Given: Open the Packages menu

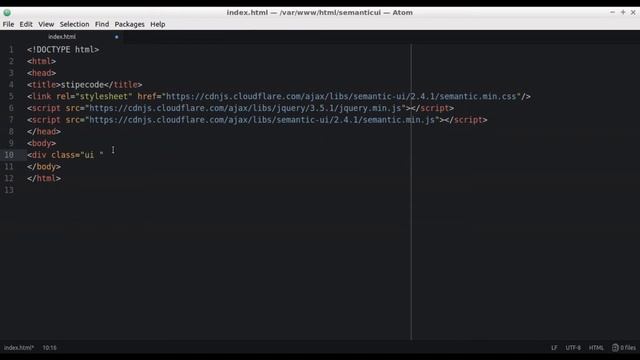Looking at the screenshot, I should (129, 24).
